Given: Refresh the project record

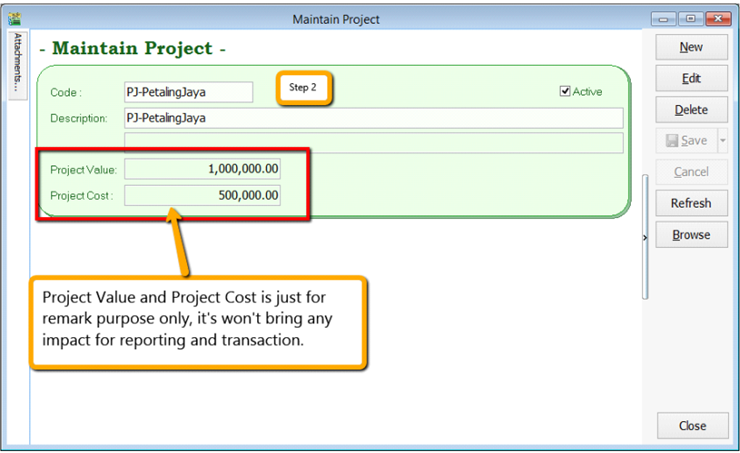Looking at the screenshot, I should click(x=691, y=203).
